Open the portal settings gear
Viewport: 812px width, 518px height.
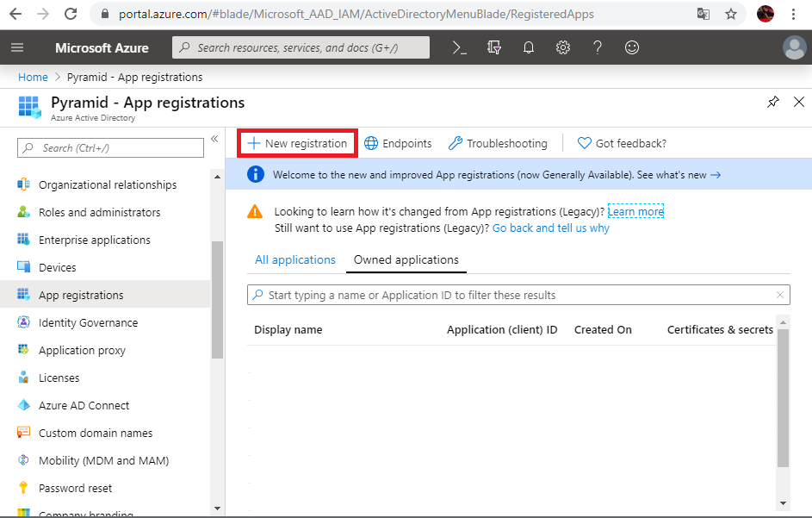click(563, 47)
